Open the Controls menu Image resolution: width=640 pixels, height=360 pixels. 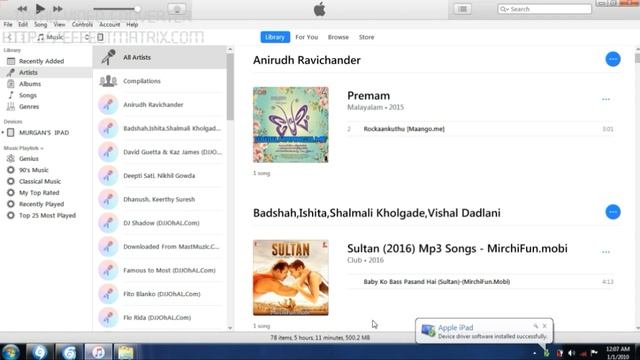pos(82,24)
